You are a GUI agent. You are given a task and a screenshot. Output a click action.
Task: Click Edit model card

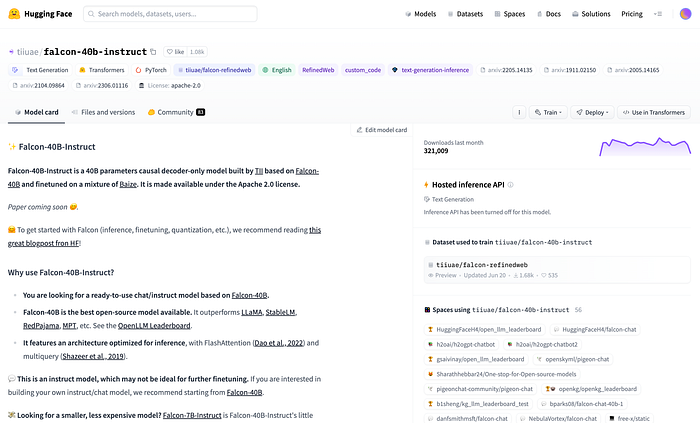pos(382,130)
